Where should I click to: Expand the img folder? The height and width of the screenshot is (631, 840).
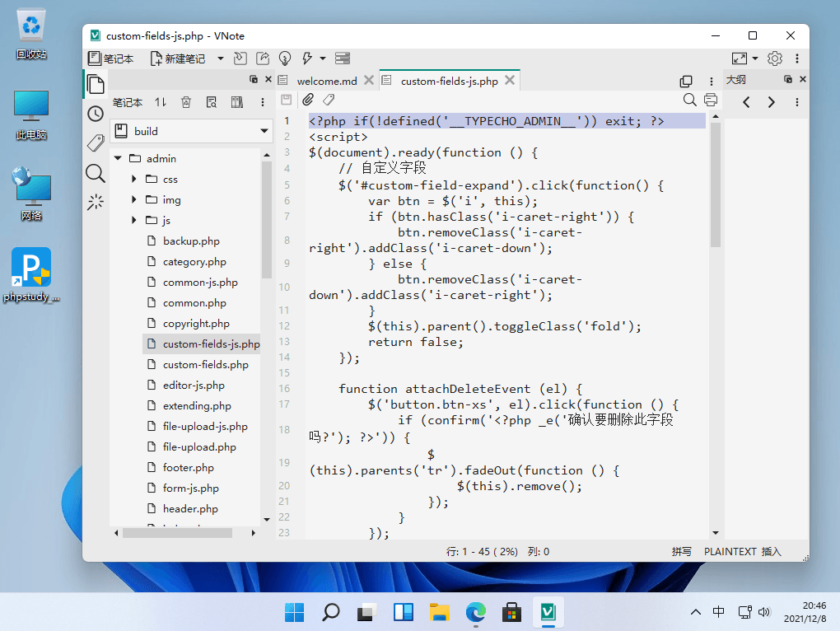(x=134, y=200)
